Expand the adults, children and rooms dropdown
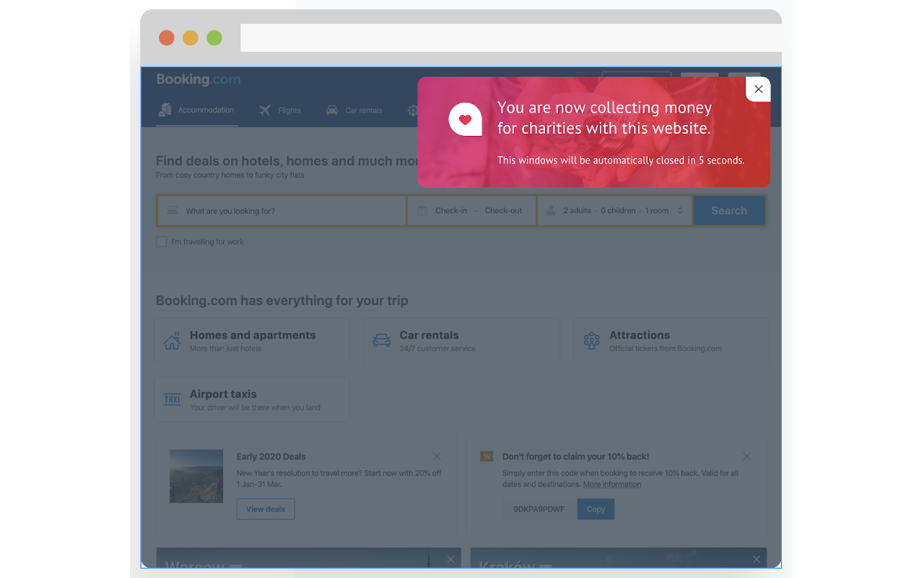924x578 pixels. [614, 211]
